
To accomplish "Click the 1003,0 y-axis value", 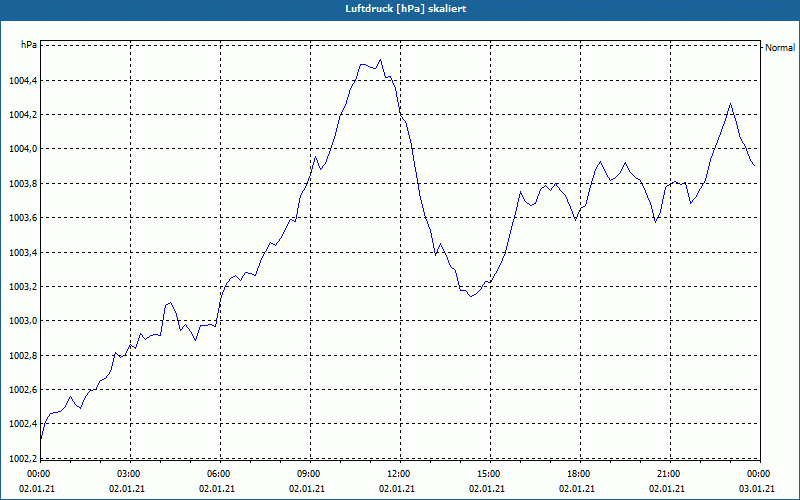I will click(22, 321).
